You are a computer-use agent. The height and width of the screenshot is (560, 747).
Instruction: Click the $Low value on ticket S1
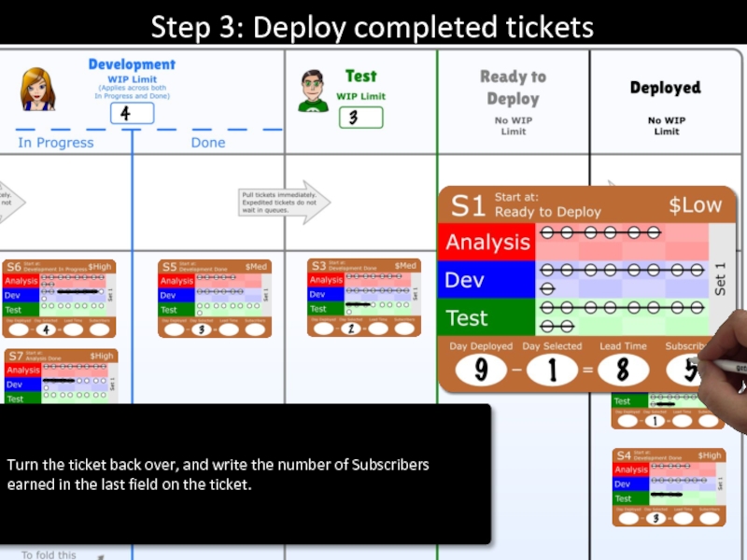click(x=696, y=205)
